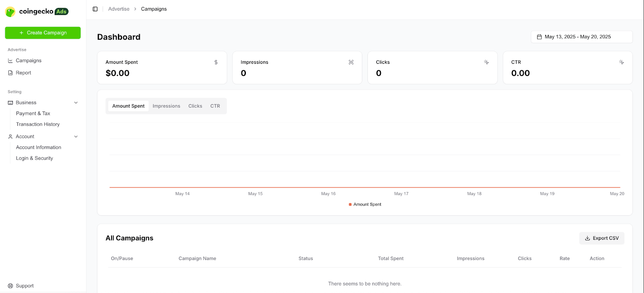Click the Impressions column header in table
This screenshot has width=644, height=293.
click(x=471, y=258)
